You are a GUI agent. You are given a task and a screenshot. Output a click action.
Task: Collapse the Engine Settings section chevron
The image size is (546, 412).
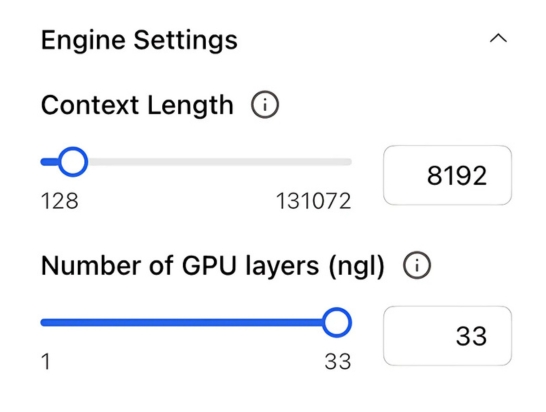click(x=498, y=38)
